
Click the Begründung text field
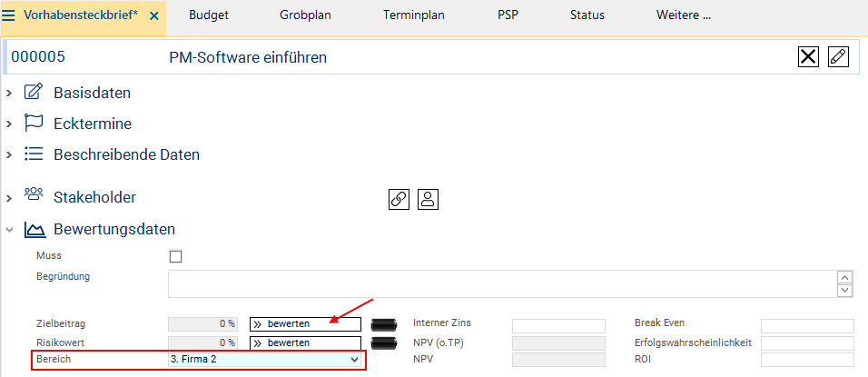click(501, 283)
